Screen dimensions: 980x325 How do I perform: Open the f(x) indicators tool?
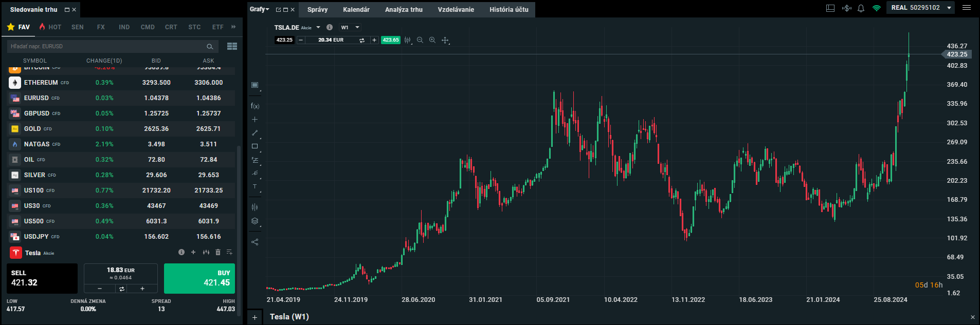point(255,106)
